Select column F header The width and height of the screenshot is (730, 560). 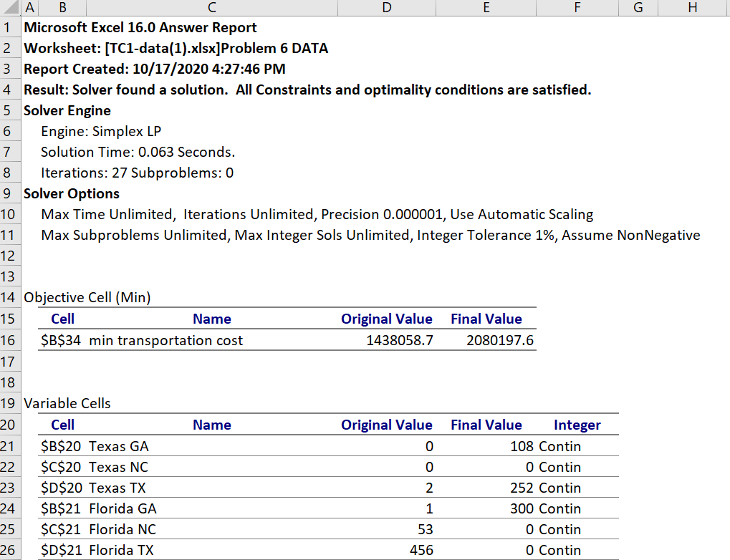[x=577, y=8]
